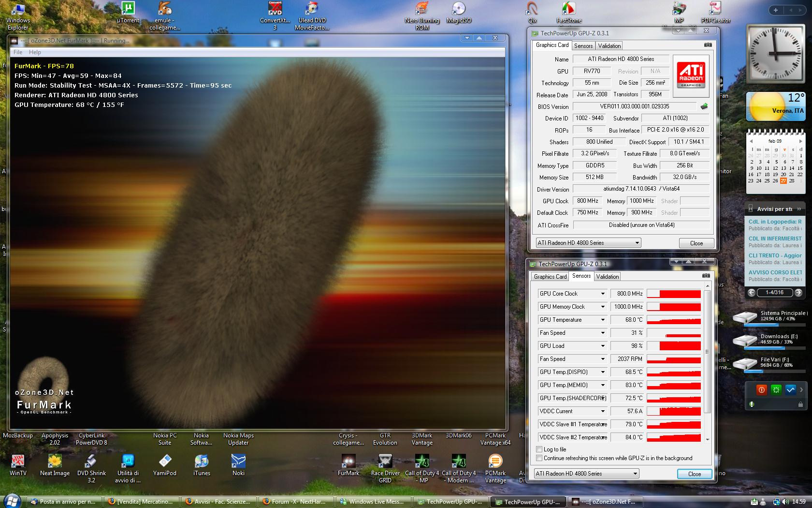This screenshot has width=812, height=508.
Task: Switch to Graphics Card tab in lower GPU-Z window
Action: click(550, 277)
